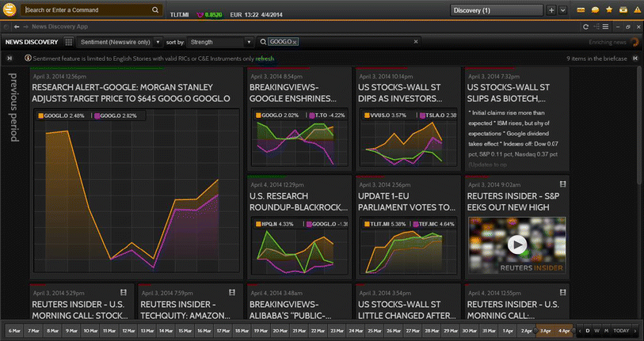Screen dimensions: 644x341
Task: Collapse left panel with arrow toggle
Action: pyautogui.click(x=10, y=59)
